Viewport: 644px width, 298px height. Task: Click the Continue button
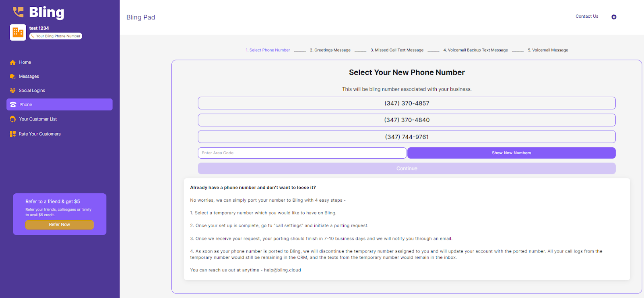(x=407, y=168)
